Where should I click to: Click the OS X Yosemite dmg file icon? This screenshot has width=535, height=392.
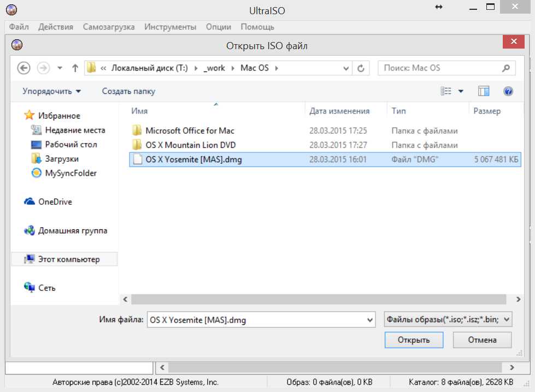(138, 159)
